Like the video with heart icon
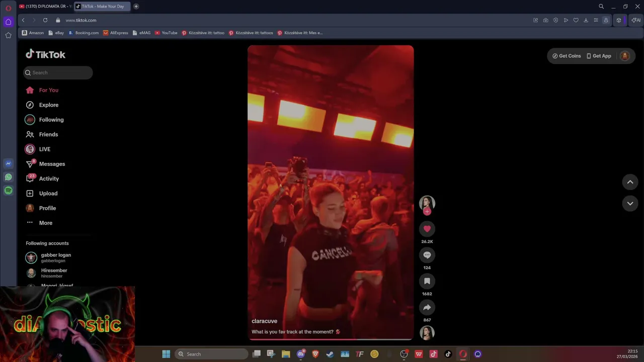This screenshot has height=362, width=644. (427, 229)
